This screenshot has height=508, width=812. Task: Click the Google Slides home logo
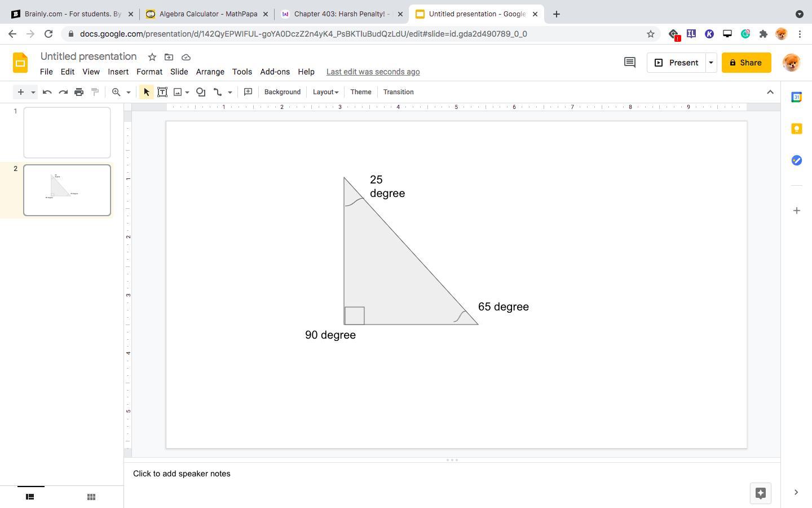click(20, 63)
